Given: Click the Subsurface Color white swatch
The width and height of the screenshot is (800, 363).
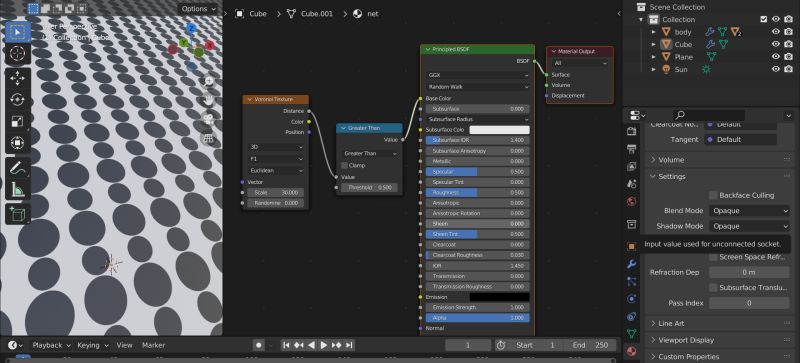Looking at the screenshot, I should (499, 130).
